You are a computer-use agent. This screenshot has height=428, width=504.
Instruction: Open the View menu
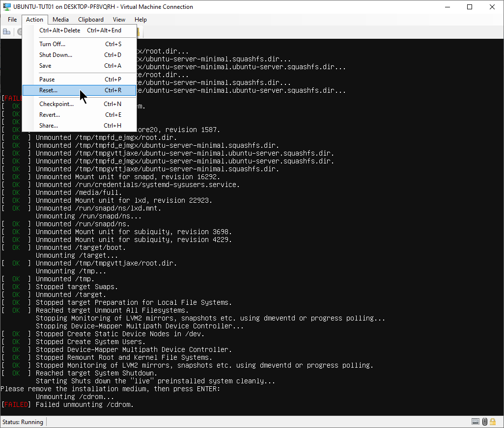click(119, 20)
